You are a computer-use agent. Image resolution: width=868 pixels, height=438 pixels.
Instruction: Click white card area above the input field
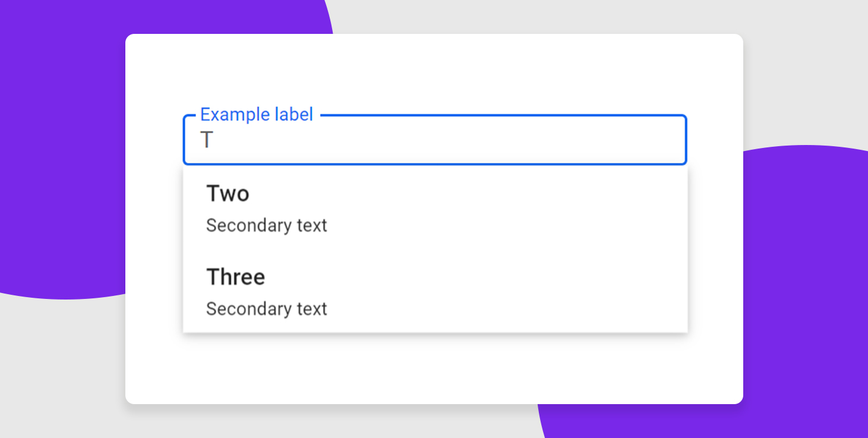434,71
